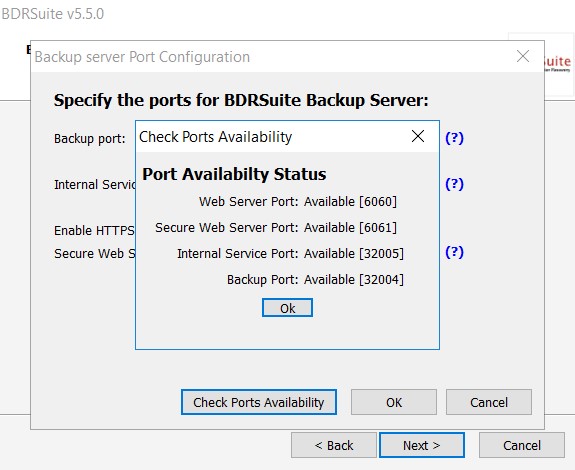Screen dimensions: 575x470
Task: Close the Backup server Port Configuration dialog
Action: click(523, 56)
